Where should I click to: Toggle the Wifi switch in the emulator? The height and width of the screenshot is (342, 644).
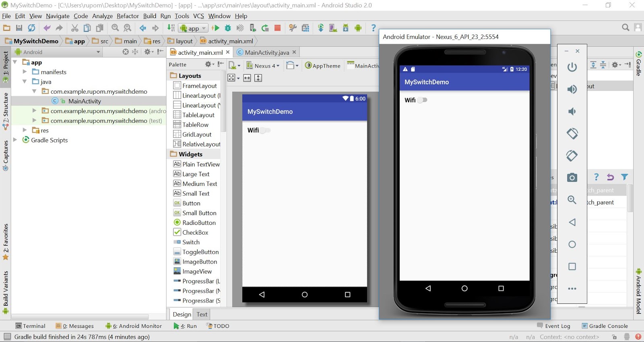click(422, 100)
